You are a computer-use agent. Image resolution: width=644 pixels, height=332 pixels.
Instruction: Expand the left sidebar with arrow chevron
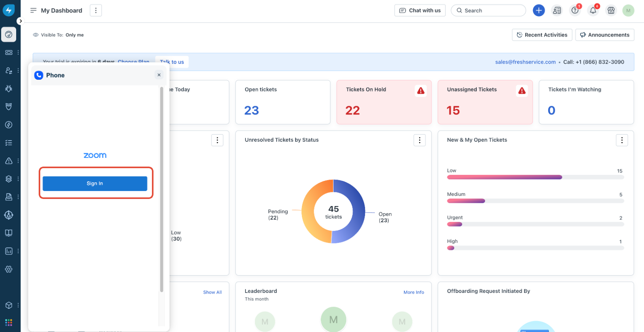pyautogui.click(x=21, y=21)
